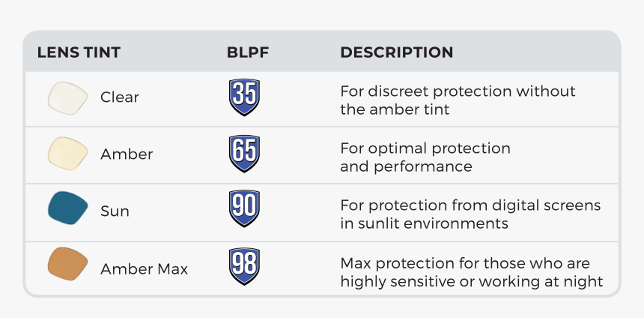Click the Amber tint label
Image resolution: width=644 pixels, height=318 pixels.
(127, 154)
